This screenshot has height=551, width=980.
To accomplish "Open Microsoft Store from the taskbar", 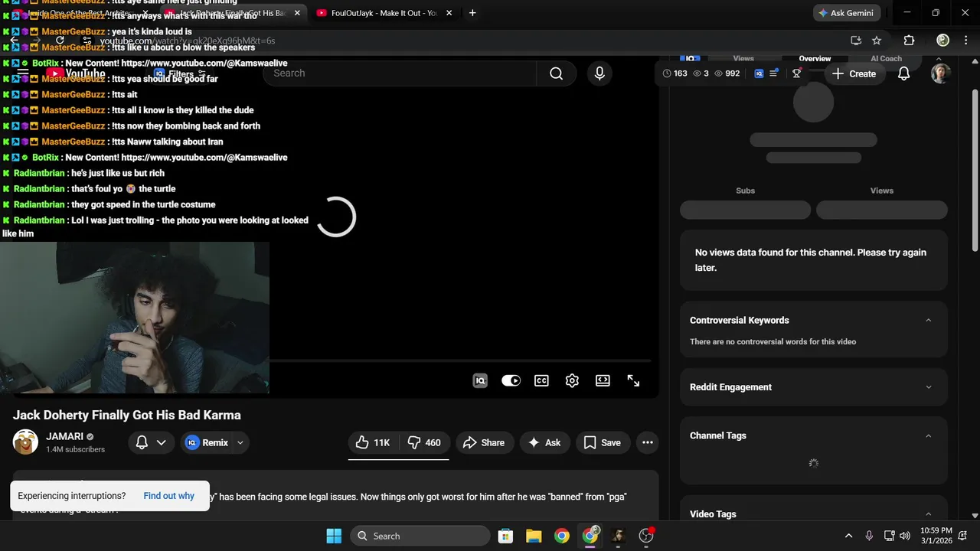I will click(505, 536).
